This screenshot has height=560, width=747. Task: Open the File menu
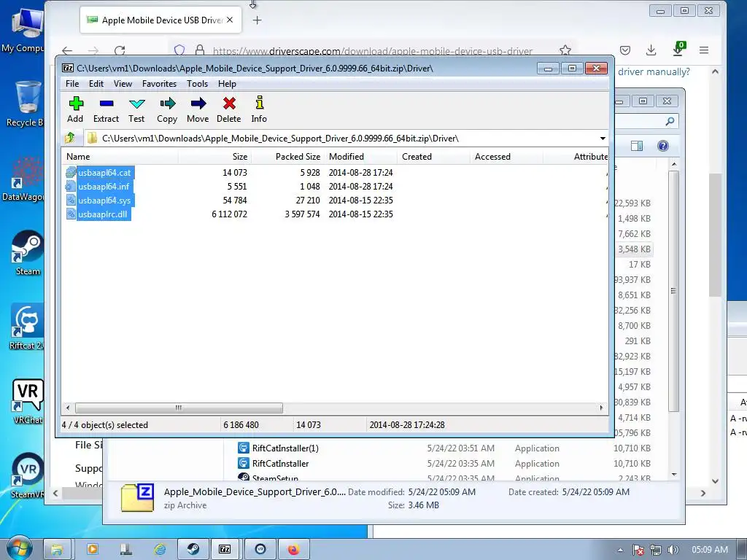coord(72,84)
